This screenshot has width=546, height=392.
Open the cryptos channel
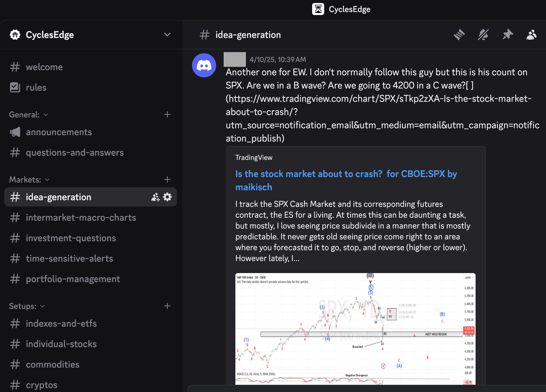click(x=90, y=385)
